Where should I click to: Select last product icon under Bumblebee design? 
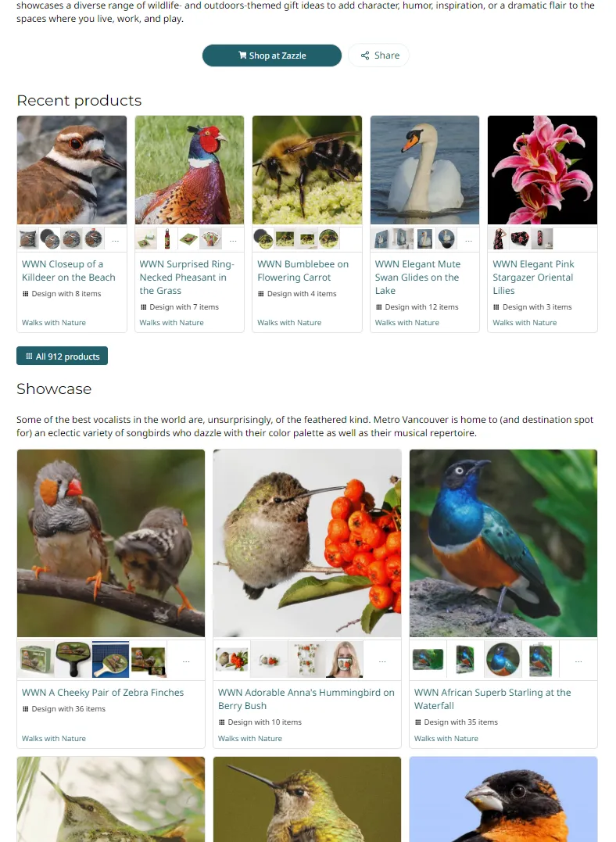(328, 239)
